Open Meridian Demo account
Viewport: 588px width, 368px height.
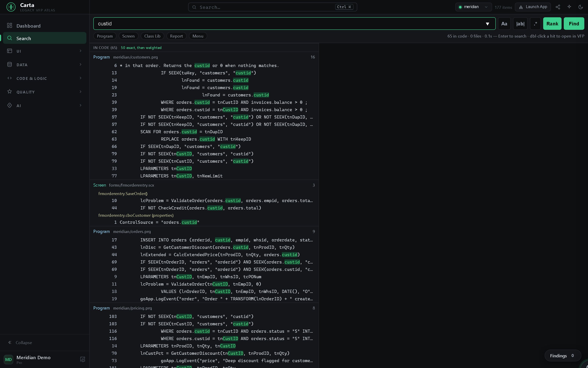tap(33, 359)
